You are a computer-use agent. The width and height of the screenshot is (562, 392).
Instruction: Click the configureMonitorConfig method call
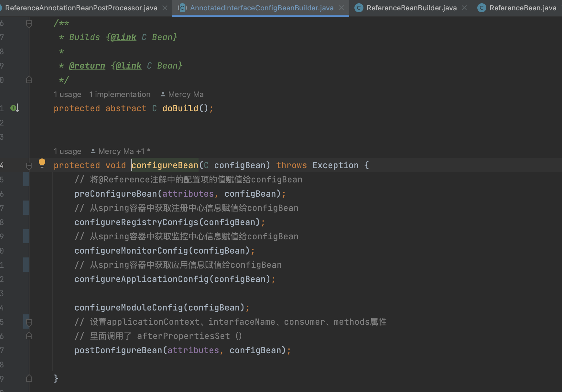pyautogui.click(x=131, y=251)
